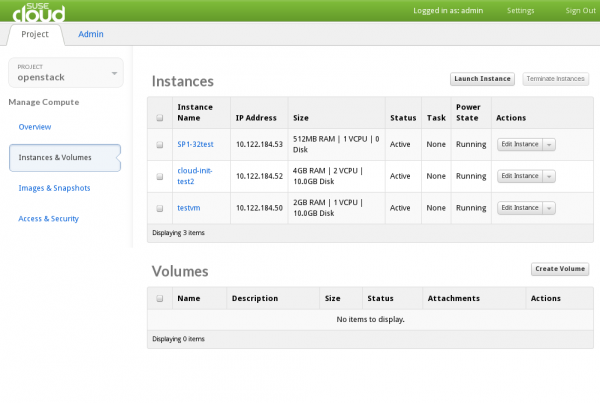Toggle the select-all Instances checkbox
The width and height of the screenshot is (600, 403).
[x=160, y=118]
